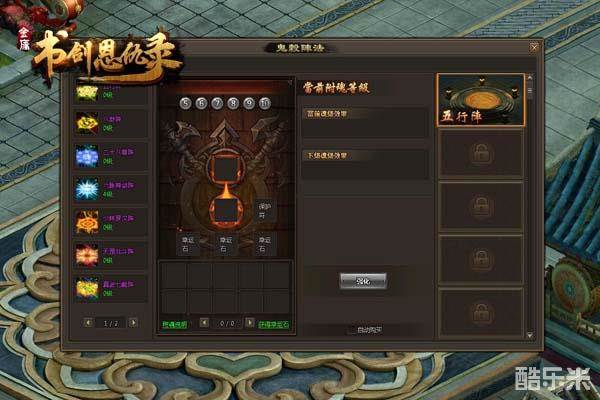This screenshot has width=600, height=400.
Task: Select the blue cloud formation skill icon
Action: [86, 156]
